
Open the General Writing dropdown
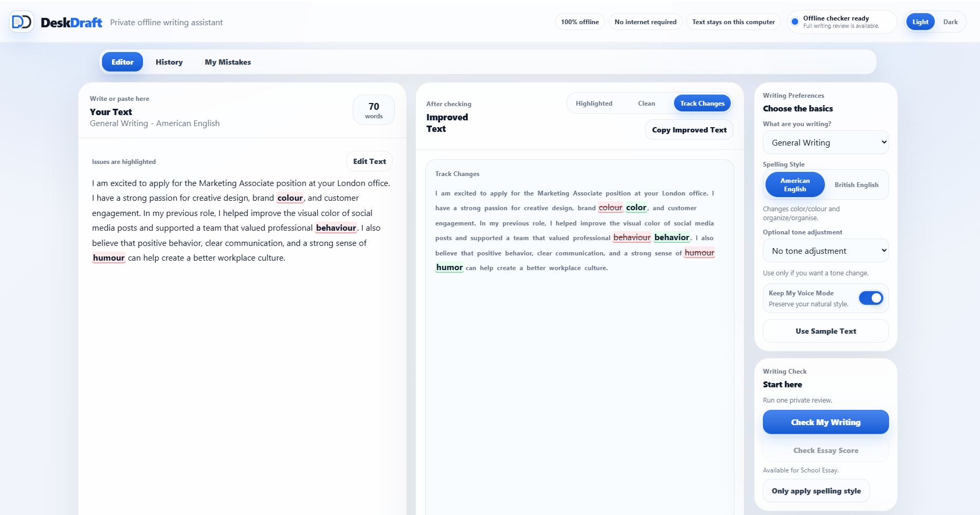coord(825,142)
